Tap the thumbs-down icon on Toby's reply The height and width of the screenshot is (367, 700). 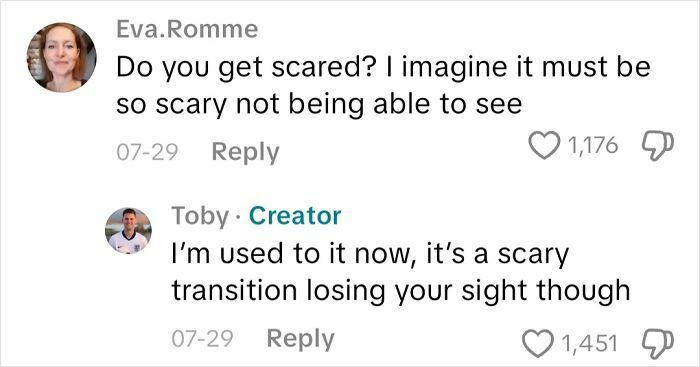(658, 343)
